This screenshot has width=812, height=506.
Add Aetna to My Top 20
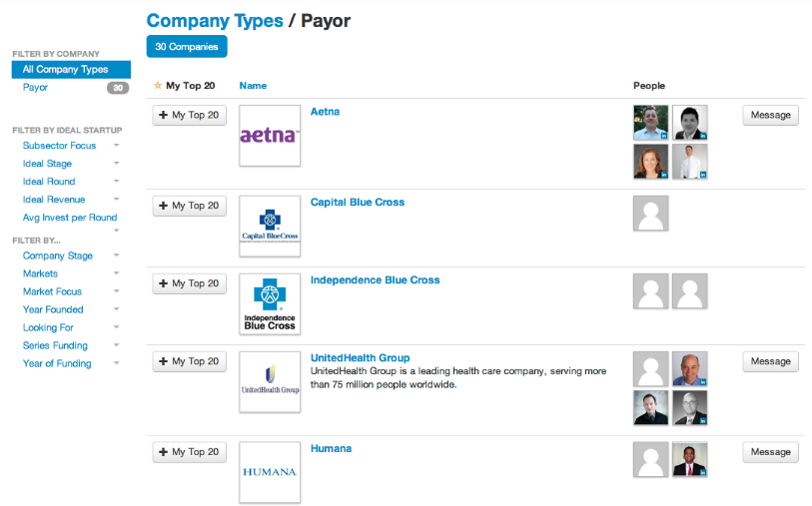coord(190,116)
